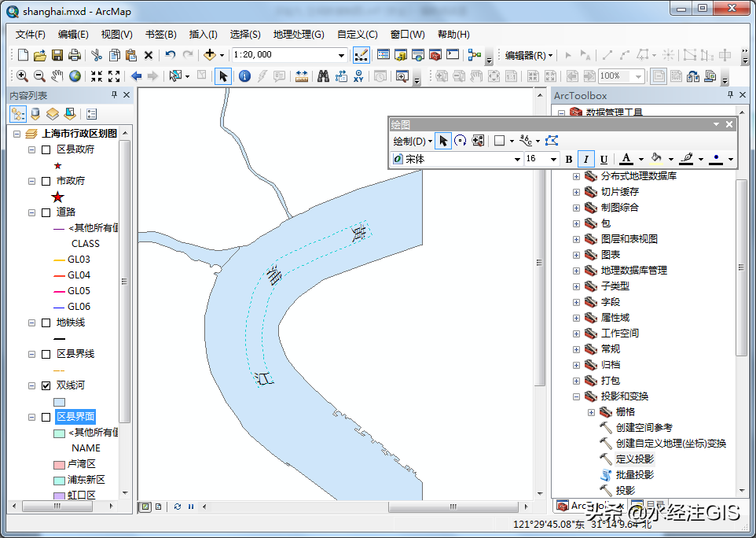756x538 pixels.
Task: Open the Editor toolbar icon
Action: tap(361, 55)
